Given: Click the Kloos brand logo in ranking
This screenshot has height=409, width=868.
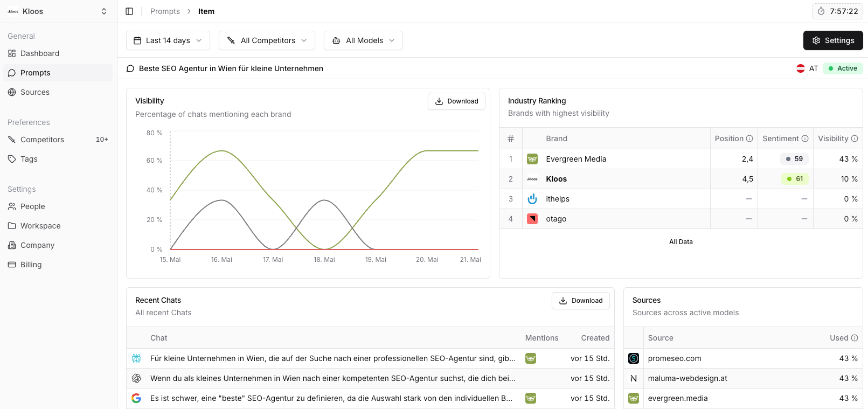Looking at the screenshot, I should [x=532, y=179].
